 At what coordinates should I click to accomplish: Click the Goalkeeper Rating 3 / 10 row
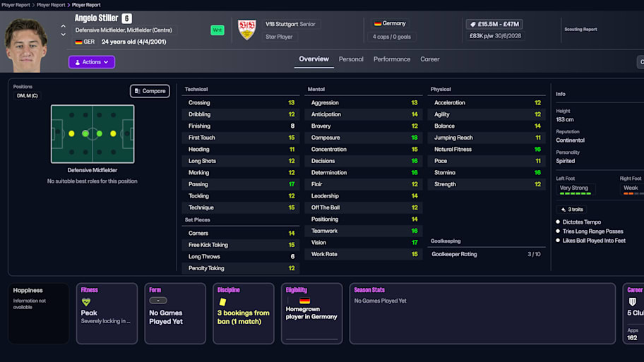487,255
